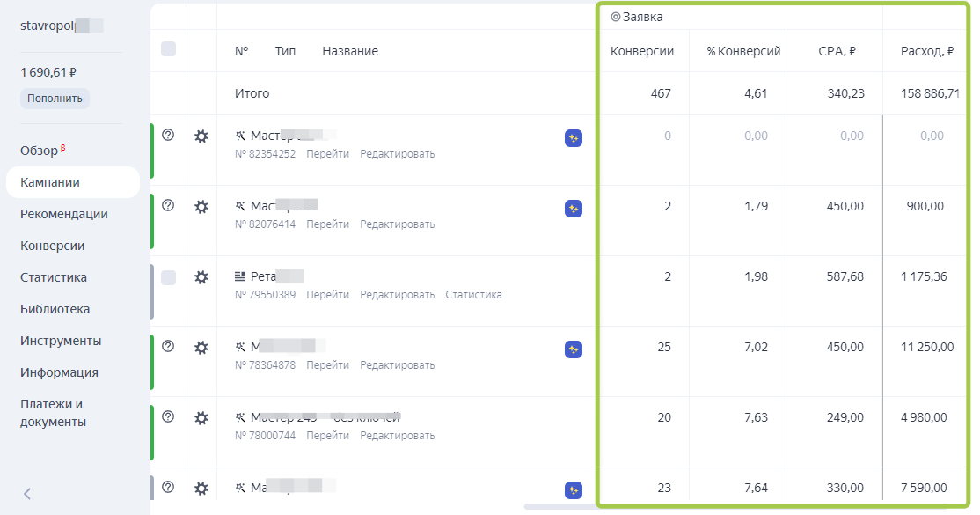
Task: Click question mark icon for campaign № 78000744
Action: pos(168,416)
